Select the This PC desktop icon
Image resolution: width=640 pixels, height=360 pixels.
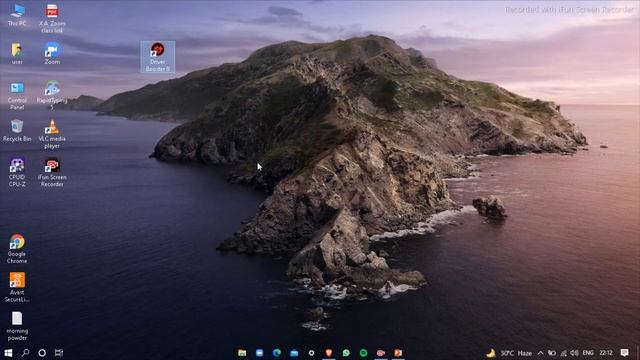pos(17,16)
